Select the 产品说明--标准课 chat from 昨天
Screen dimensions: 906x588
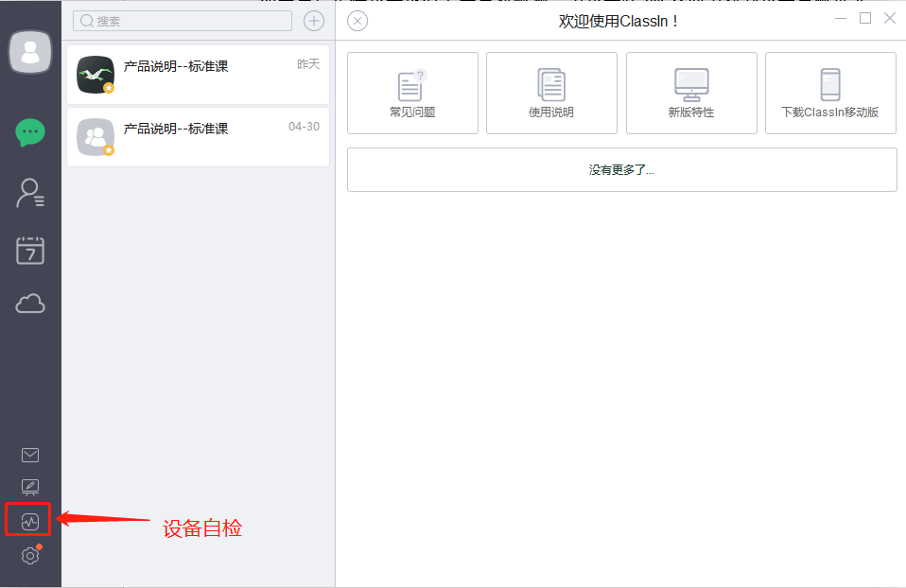[199, 75]
